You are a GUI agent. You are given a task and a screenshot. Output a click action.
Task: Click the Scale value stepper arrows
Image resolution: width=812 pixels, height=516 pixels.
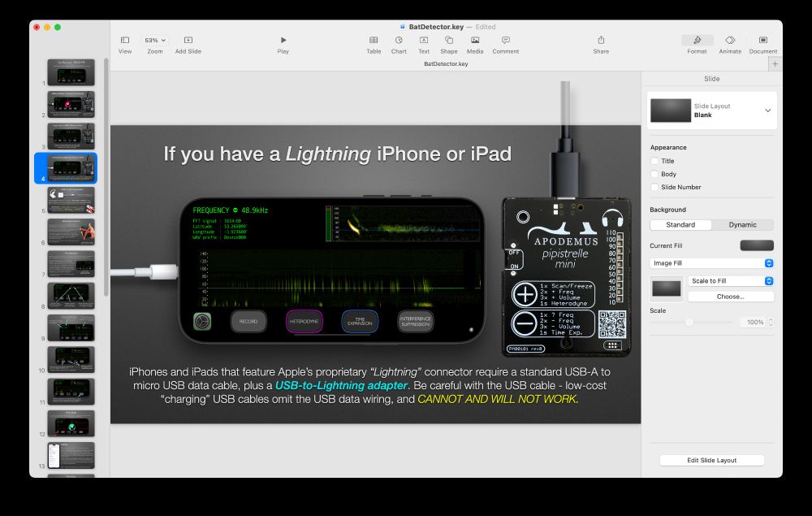[771, 323]
